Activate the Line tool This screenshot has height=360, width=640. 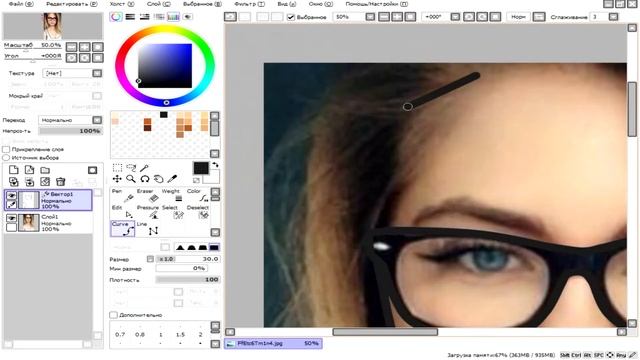pyautogui.click(x=149, y=229)
